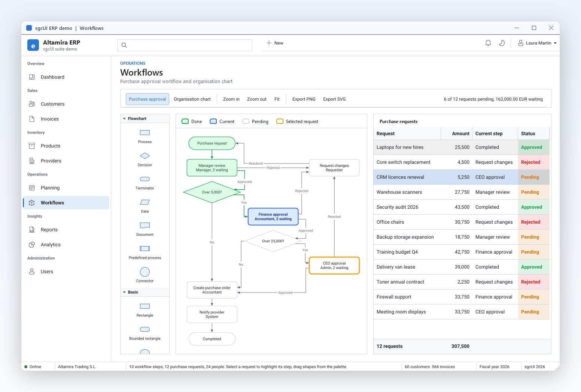Pick the Document shape in palette
This screenshot has width=581, height=392.
pos(145,226)
